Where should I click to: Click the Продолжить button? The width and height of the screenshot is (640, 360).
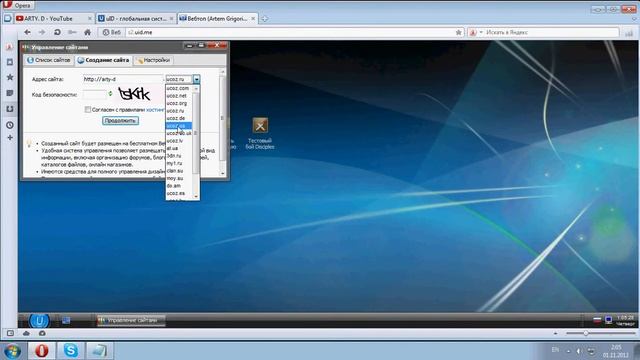pos(120,121)
